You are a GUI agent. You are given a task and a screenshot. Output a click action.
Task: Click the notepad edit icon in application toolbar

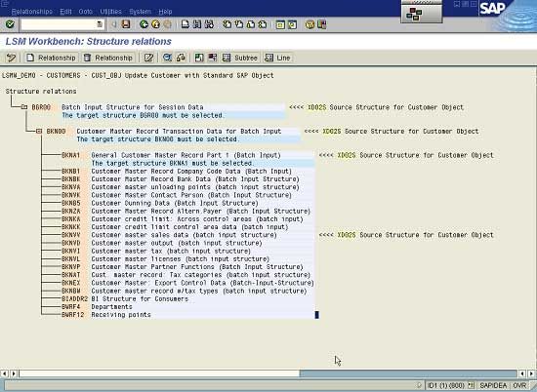148,58
